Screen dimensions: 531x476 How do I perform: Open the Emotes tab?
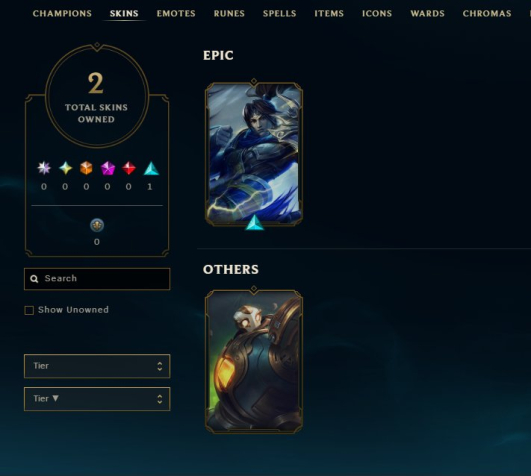coord(176,14)
